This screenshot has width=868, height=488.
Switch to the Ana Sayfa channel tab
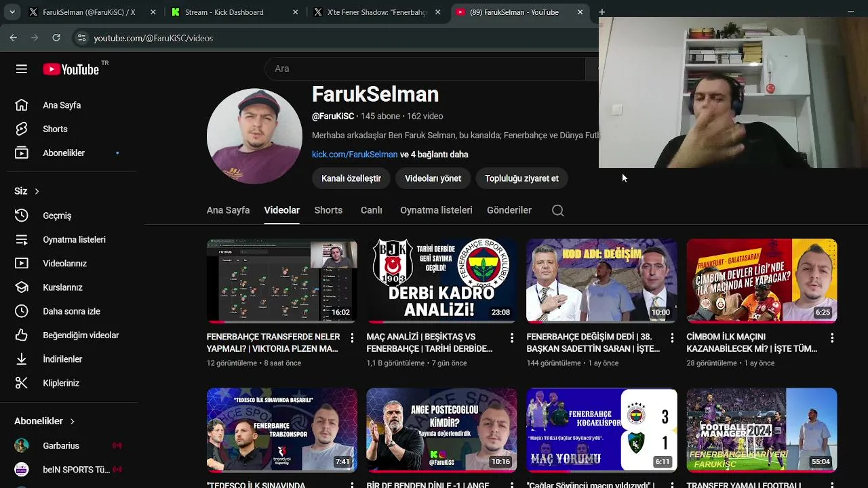[x=228, y=210]
